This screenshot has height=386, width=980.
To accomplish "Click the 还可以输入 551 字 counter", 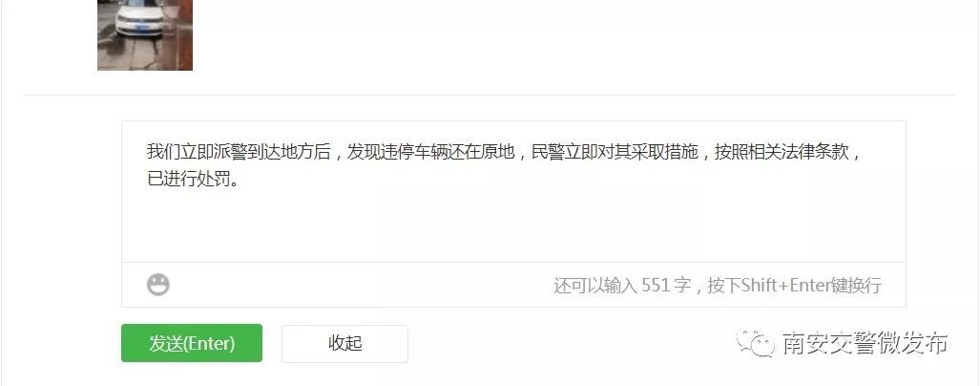I will pyautogui.click(x=622, y=286).
